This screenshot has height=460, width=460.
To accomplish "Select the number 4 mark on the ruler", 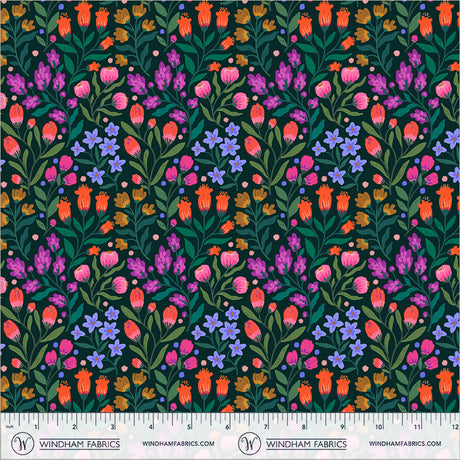I will pos(151,427).
